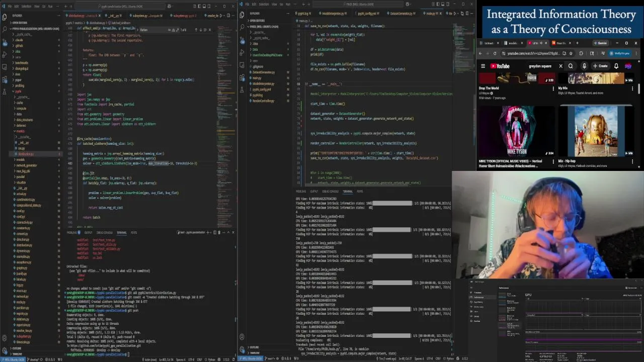Collapse the pyphi folder in Explorer
The image size is (644, 362).
[x=19, y=92]
